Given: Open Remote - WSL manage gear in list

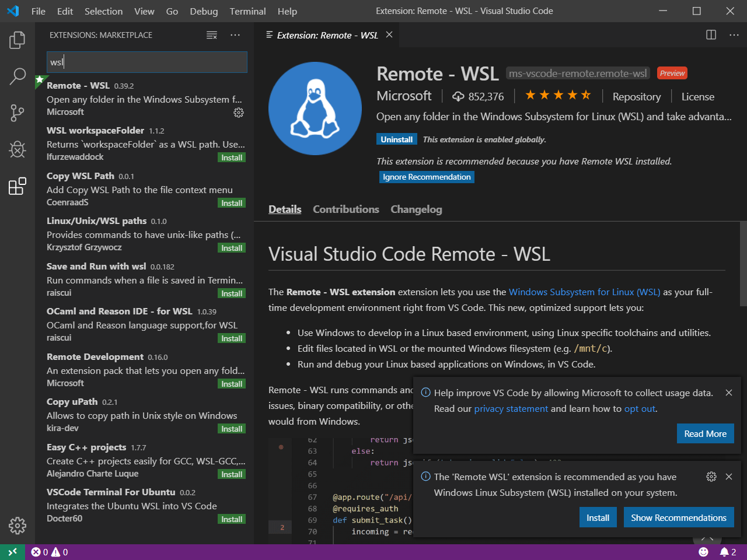Looking at the screenshot, I should point(239,113).
